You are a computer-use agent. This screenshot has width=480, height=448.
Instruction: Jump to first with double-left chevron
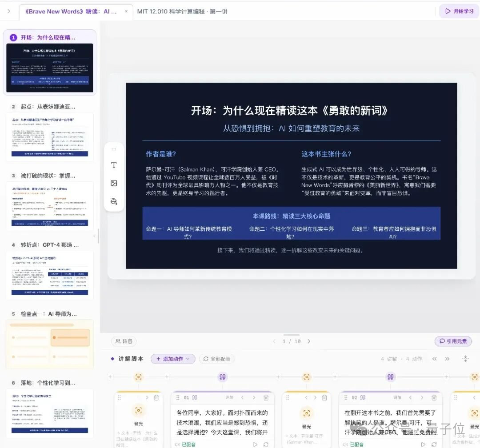434,359
